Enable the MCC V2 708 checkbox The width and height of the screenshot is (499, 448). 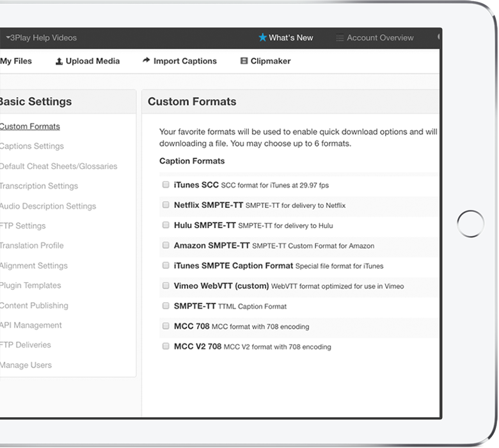(x=166, y=346)
